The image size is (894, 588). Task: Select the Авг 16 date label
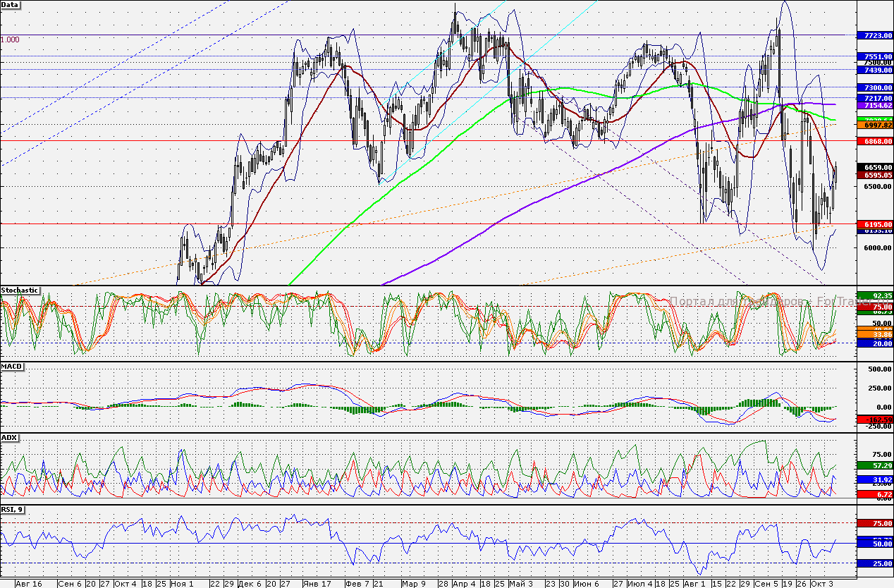tap(29, 584)
